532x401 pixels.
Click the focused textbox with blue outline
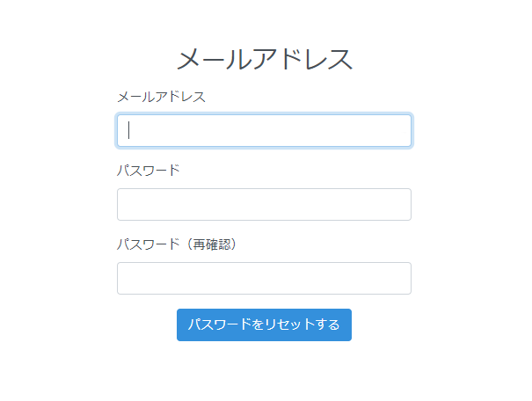(264, 131)
